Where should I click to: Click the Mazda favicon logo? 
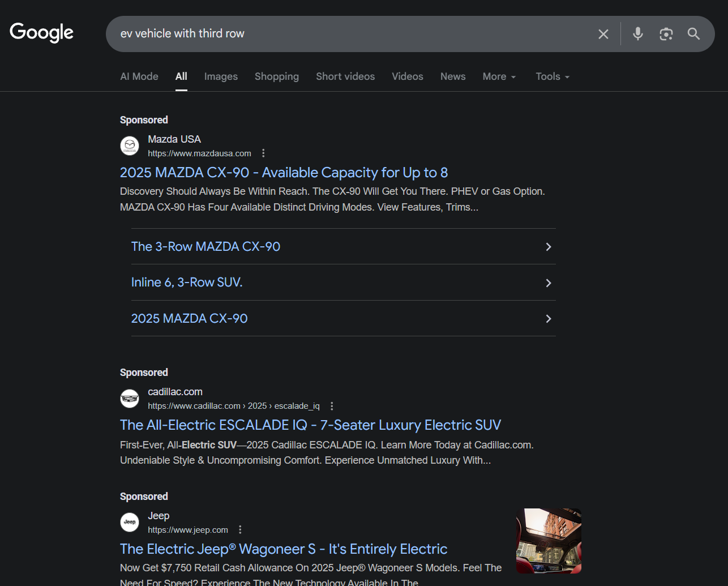(x=130, y=146)
